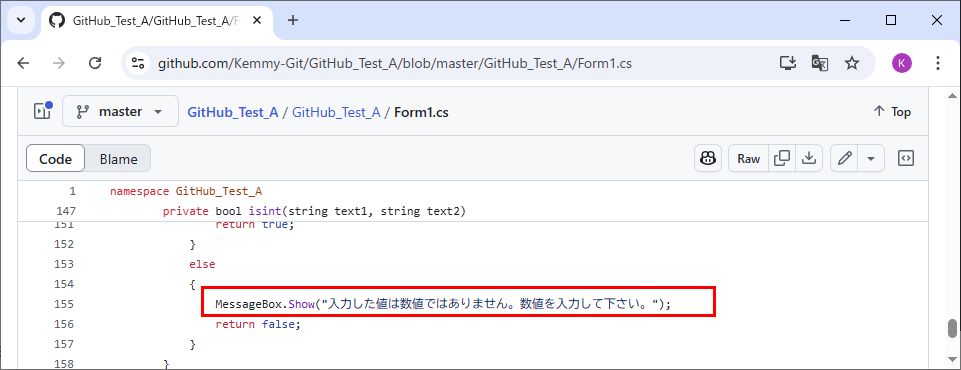Screen dimensions: 961x370
Task: Click the vertical scrollbar thumb
Action: 952,328
